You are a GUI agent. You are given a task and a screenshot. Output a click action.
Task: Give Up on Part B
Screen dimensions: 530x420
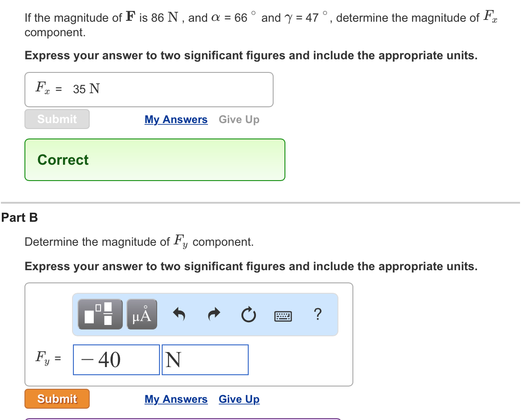239,399
